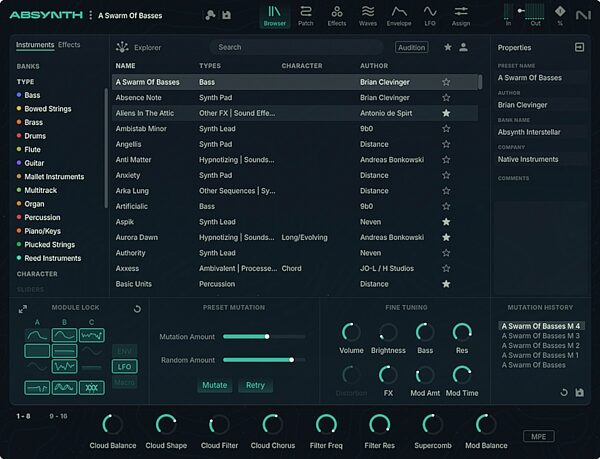
Task: Click the Retry button
Action: click(255, 385)
